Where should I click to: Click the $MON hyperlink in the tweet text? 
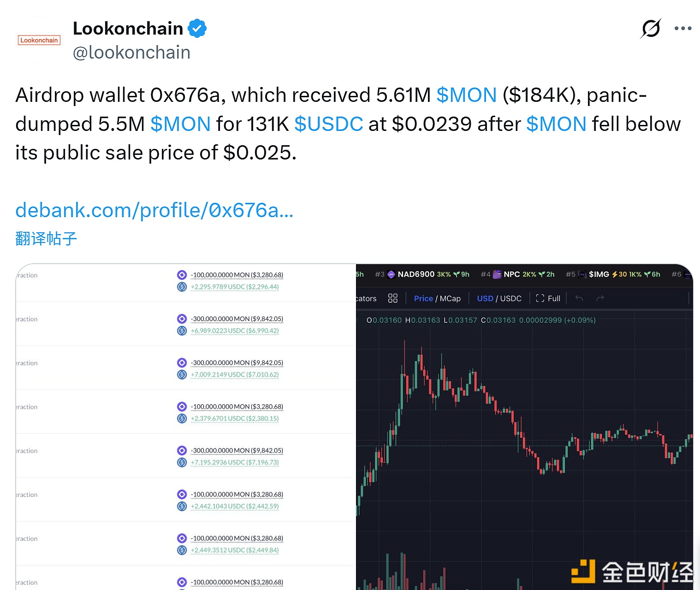click(x=467, y=95)
